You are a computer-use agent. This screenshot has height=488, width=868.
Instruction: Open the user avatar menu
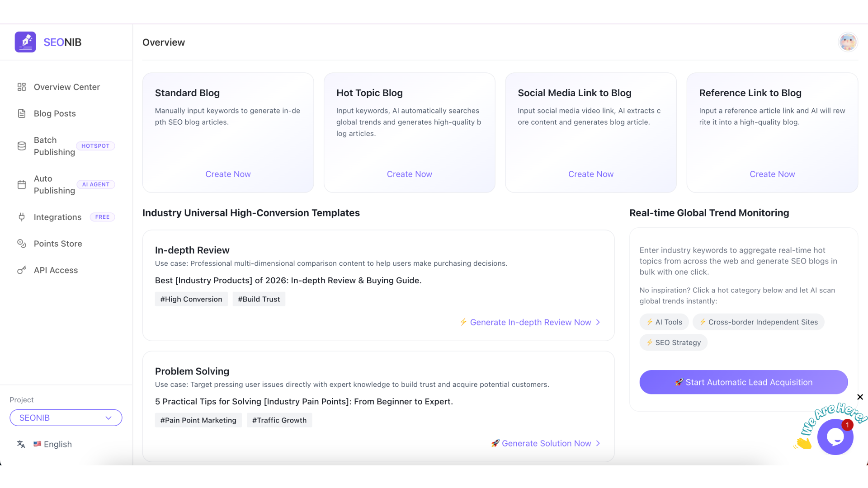click(848, 42)
